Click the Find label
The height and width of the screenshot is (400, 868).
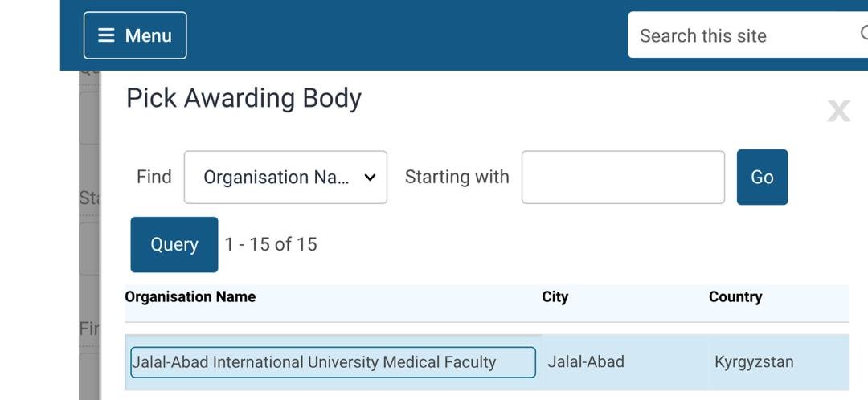[154, 177]
